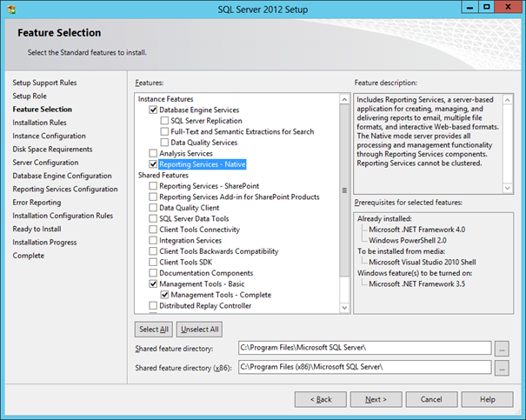Minimize the SQL Server 2012 Setup window
Viewport: 526px width, 420px height.
point(470,7)
